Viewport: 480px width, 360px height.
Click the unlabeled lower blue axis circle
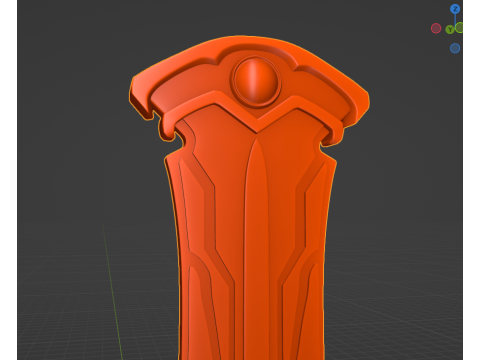pyautogui.click(x=455, y=48)
